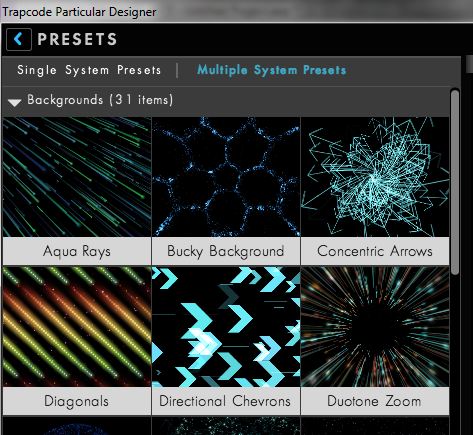Collapse the Backgrounds (31 items) group
Screen dimensions: 473x435
coord(14,102)
